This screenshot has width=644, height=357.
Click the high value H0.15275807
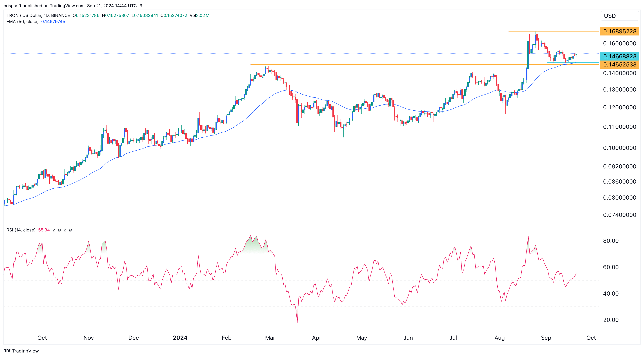(x=116, y=15)
